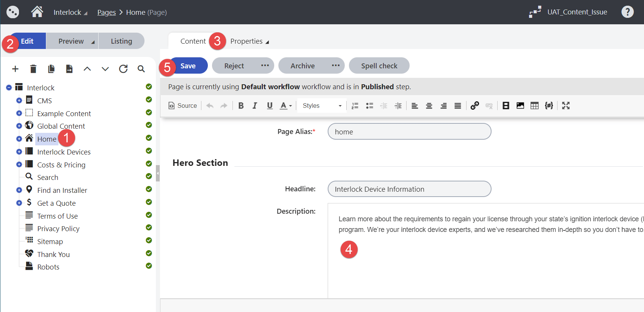This screenshot has height=312, width=644.
Task: Run Spell check
Action: pos(379,66)
